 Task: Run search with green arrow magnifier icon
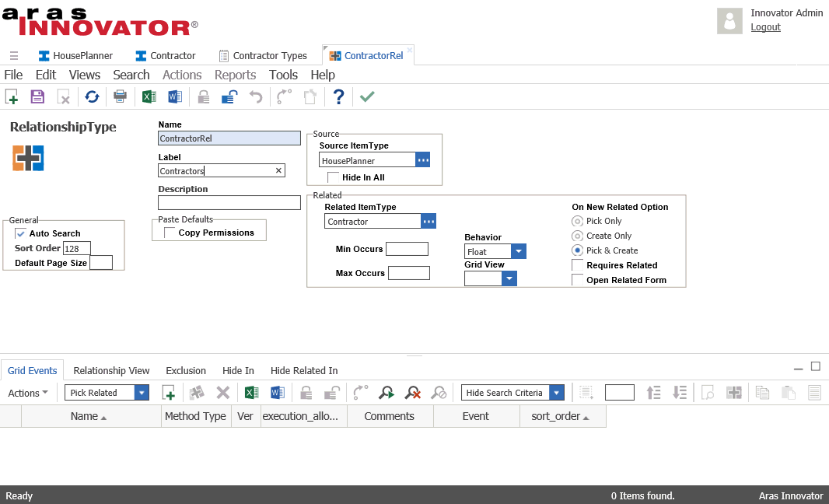click(387, 393)
